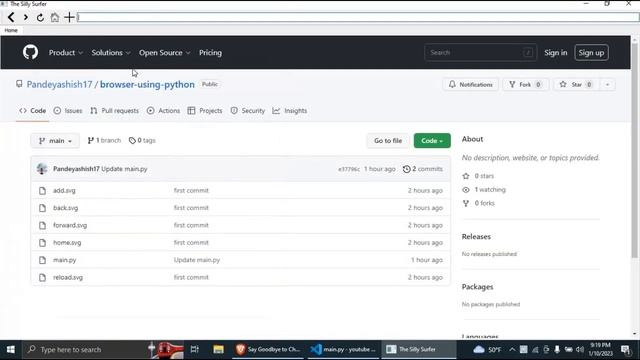
Task: Open the notification center icon
Action: [625, 349]
